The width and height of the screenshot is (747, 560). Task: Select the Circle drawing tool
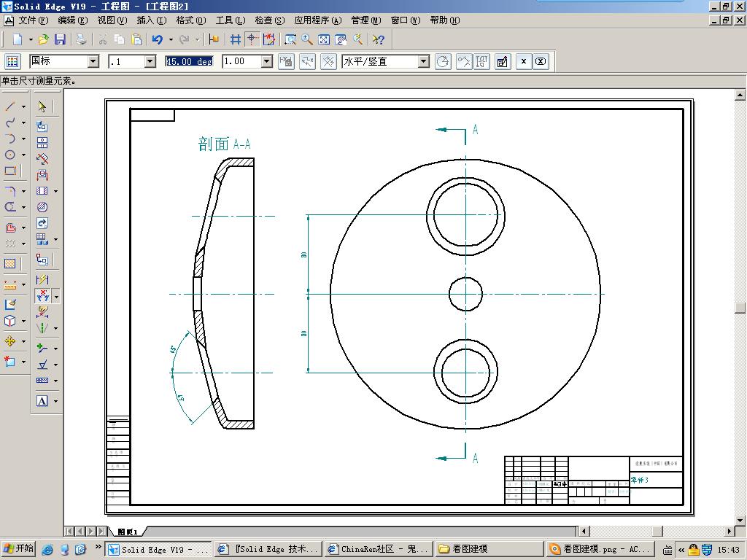tap(10, 155)
